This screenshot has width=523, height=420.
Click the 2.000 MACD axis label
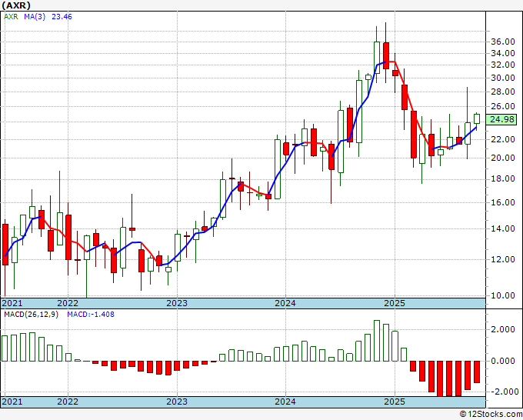502,329
